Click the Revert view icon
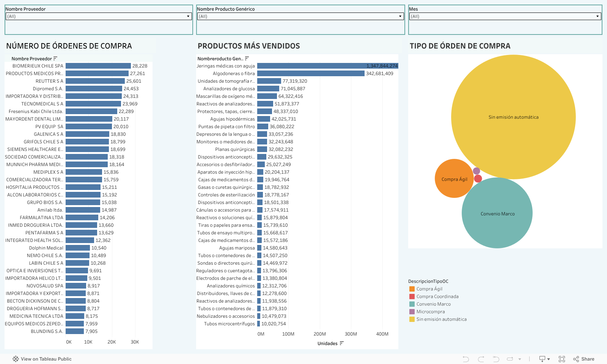607x364 pixels. pos(495,359)
